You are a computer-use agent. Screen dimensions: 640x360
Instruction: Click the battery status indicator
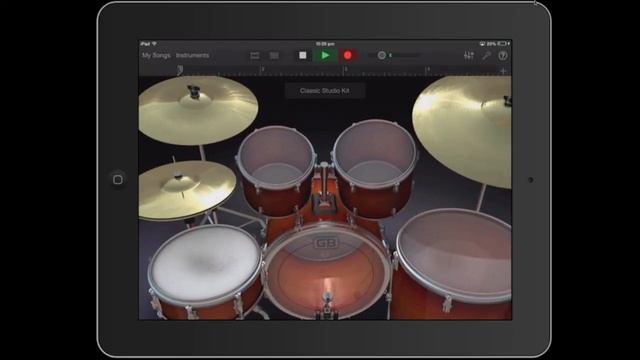coord(502,43)
